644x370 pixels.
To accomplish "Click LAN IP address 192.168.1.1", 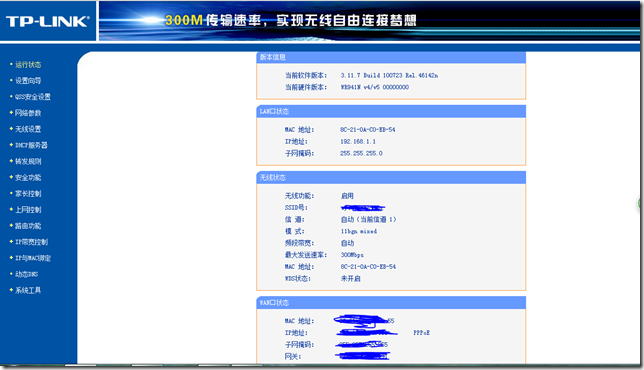I will pyautogui.click(x=358, y=141).
